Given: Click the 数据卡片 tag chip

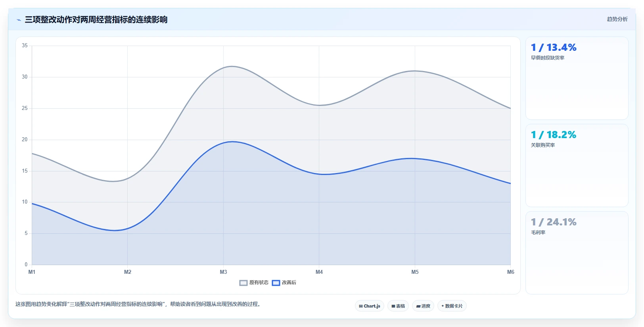Looking at the screenshot, I should (452, 306).
